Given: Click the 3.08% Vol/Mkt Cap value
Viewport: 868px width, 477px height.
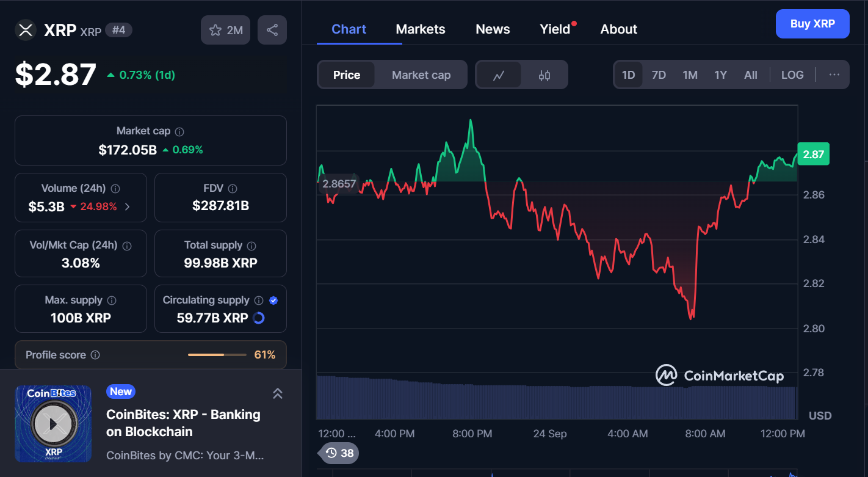Looking at the screenshot, I should coord(81,263).
